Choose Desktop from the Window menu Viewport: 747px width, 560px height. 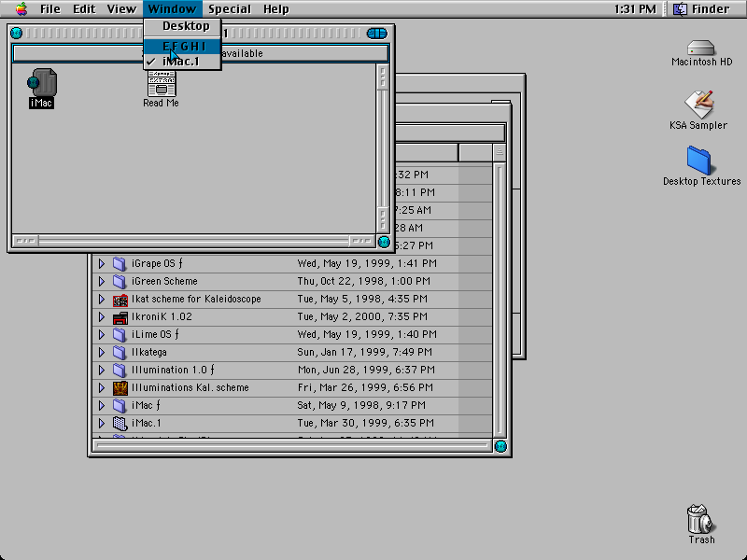pyautogui.click(x=182, y=26)
